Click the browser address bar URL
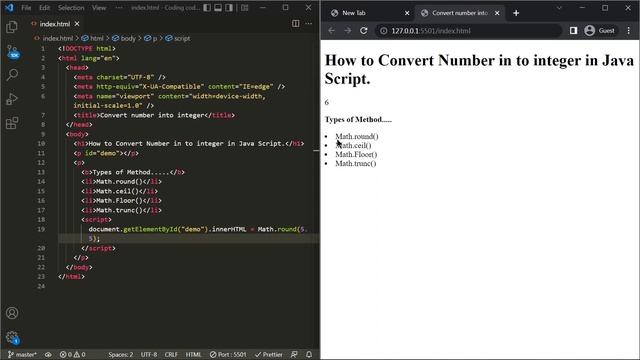The image size is (640, 360). 431,31
